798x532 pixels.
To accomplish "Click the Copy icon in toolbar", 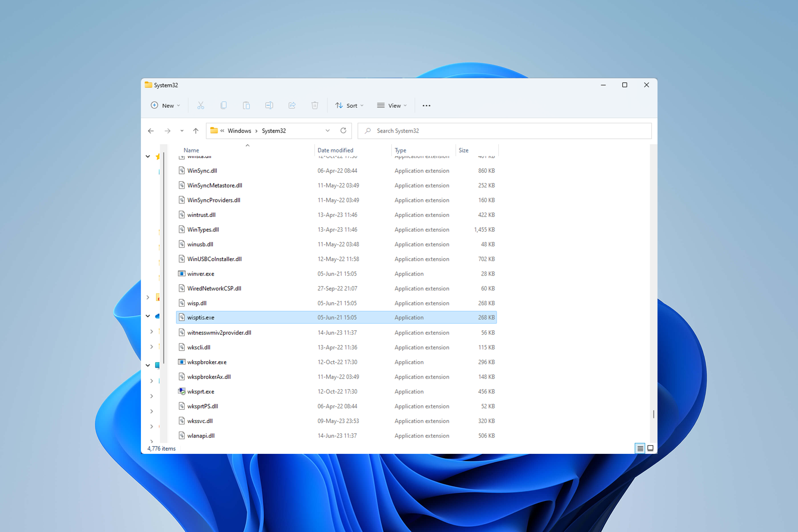I will click(224, 106).
